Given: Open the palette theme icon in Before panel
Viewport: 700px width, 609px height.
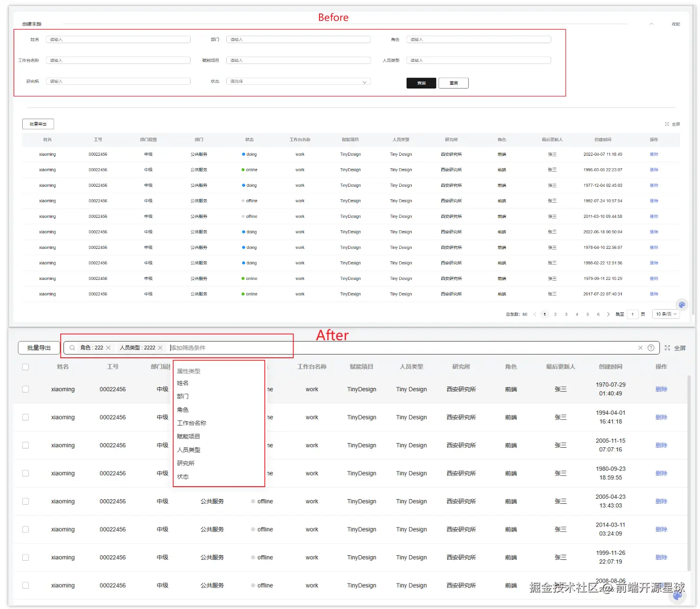Looking at the screenshot, I should (x=681, y=304).
